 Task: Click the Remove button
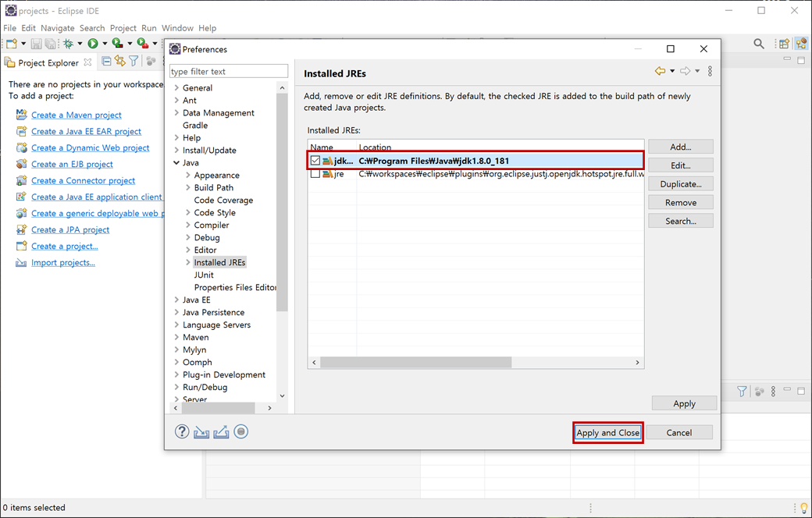click(x=681, y=203)
